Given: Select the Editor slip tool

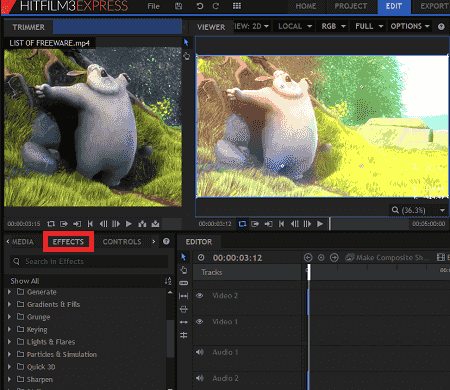Looking at the screenshot, I should [x=184, y=296].
